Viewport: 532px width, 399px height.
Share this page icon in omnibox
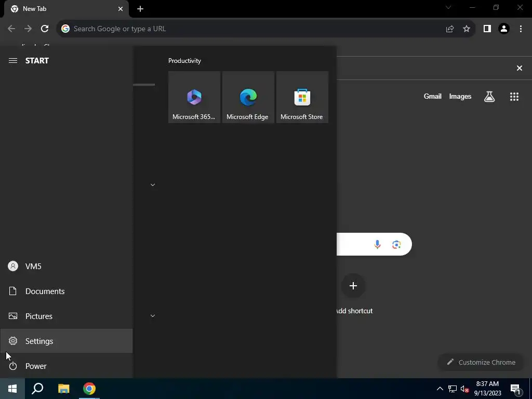[450, 29]
